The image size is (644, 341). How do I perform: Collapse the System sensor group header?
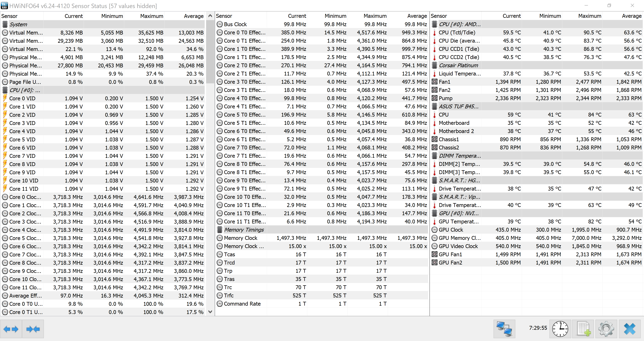(18, 24)
